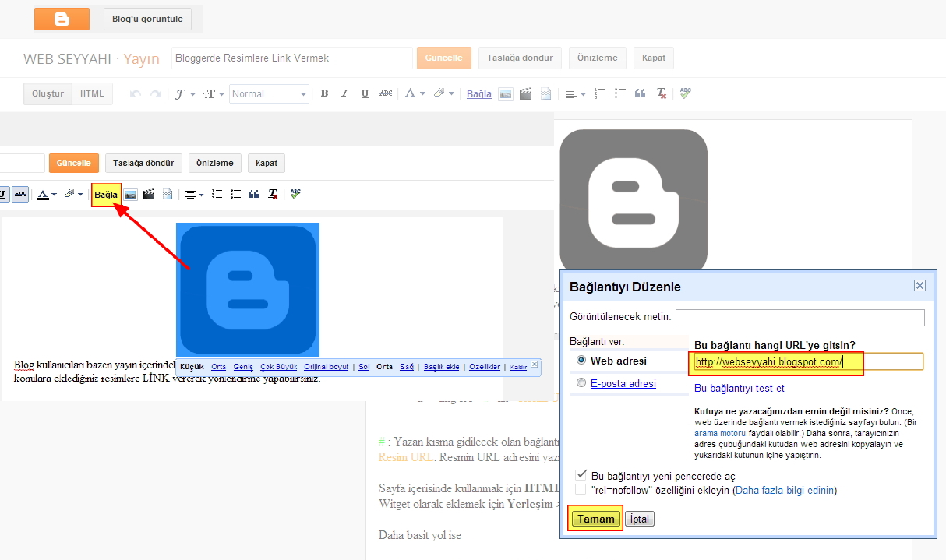Screen dimensions: 946x560
Task: Quote icon in top editor toolbar
Action: (x=641, y=93)
